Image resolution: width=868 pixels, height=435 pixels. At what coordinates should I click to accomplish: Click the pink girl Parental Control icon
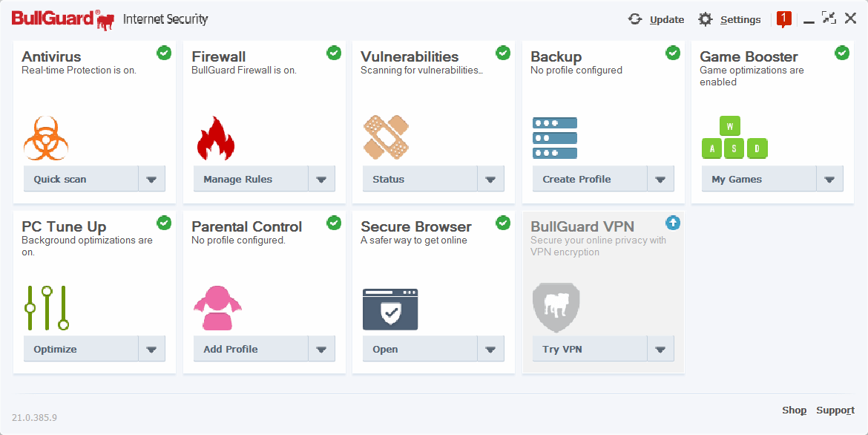[x=217, y=307]
